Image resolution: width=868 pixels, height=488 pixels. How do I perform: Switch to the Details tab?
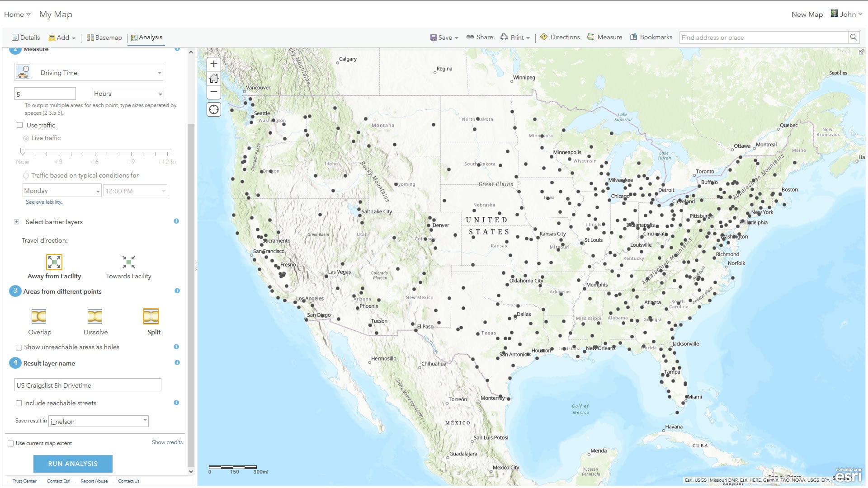26,38
